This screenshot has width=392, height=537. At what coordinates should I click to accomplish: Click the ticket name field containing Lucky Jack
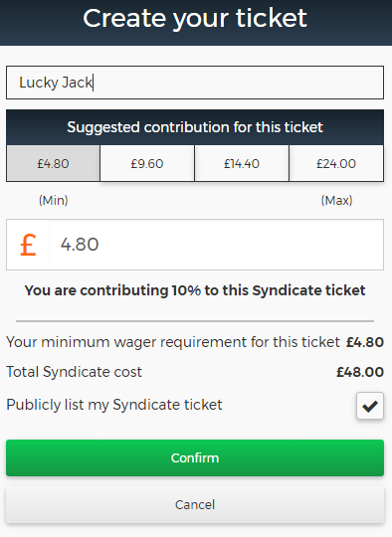[195, 83]
